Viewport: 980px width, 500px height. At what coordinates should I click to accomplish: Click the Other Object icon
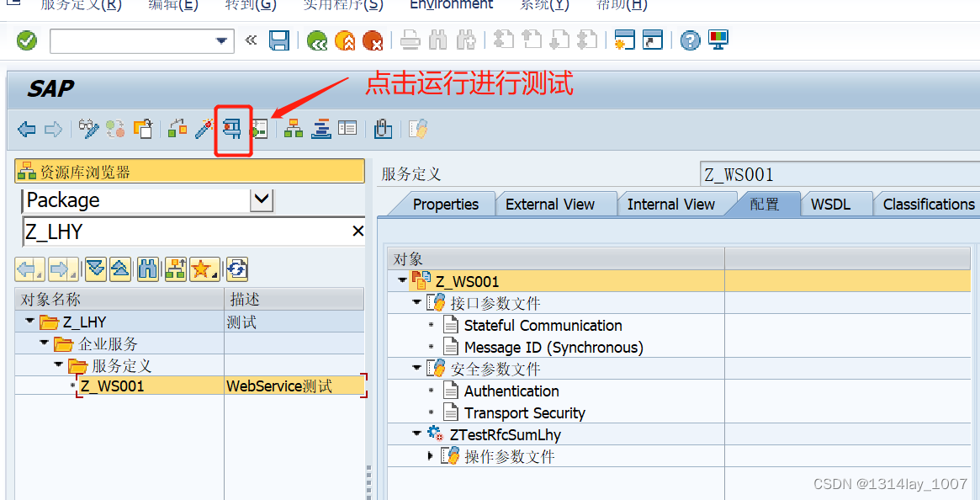click(143, 129)
